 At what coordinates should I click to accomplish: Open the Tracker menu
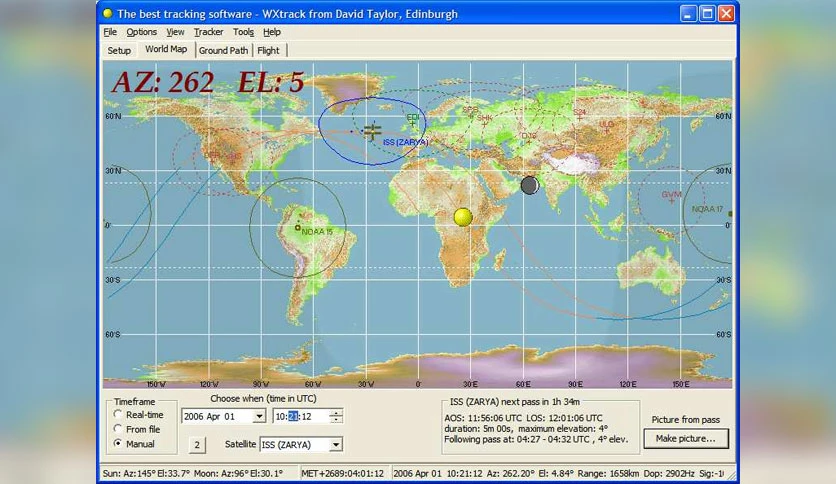click(x=208, y=32)
